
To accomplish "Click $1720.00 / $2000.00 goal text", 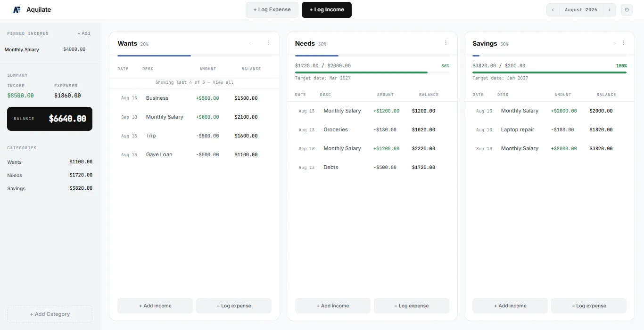I will pos(323,66).
